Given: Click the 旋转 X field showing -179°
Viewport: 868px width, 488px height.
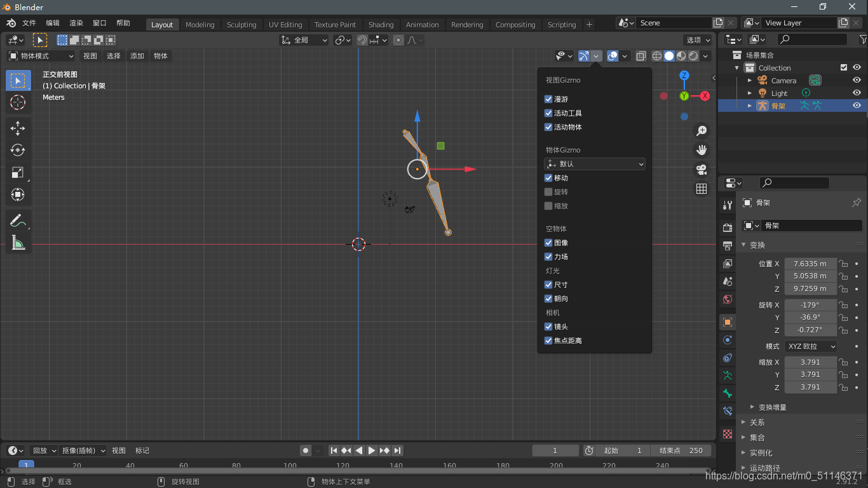Looking at the screenshot, I should 810,304.
